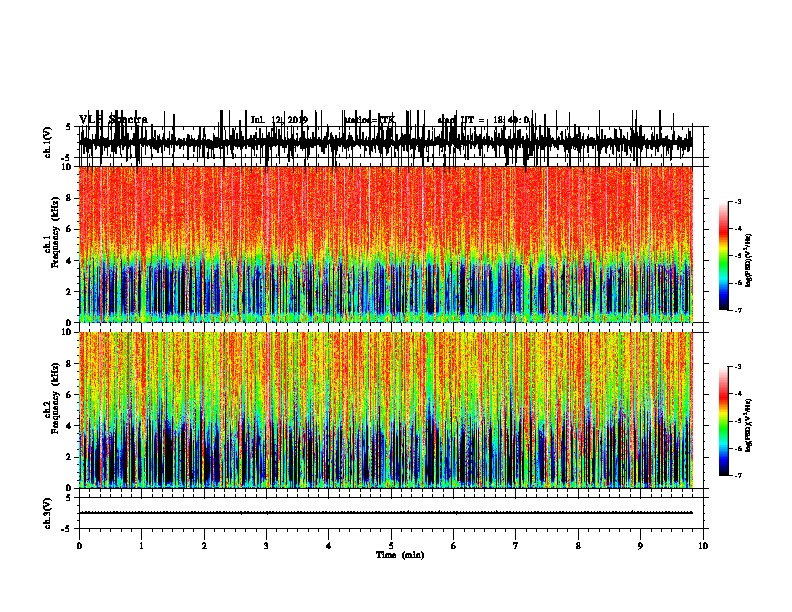Click the ch.2 color bar 'log(PSD)' label
The width and height of the screenshot is (792, 612).
pyautogui.click(x=749, y=426)
